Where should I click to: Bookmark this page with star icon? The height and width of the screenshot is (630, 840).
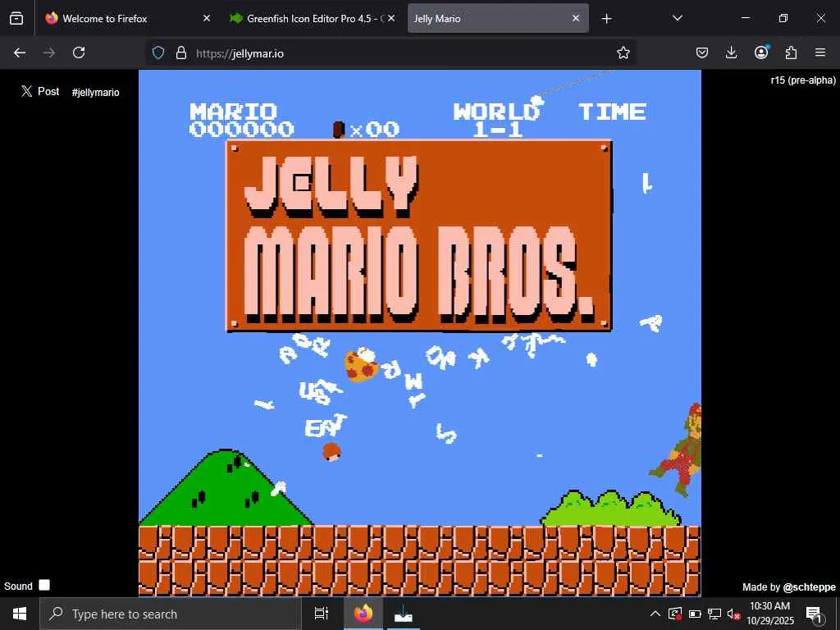623,52
